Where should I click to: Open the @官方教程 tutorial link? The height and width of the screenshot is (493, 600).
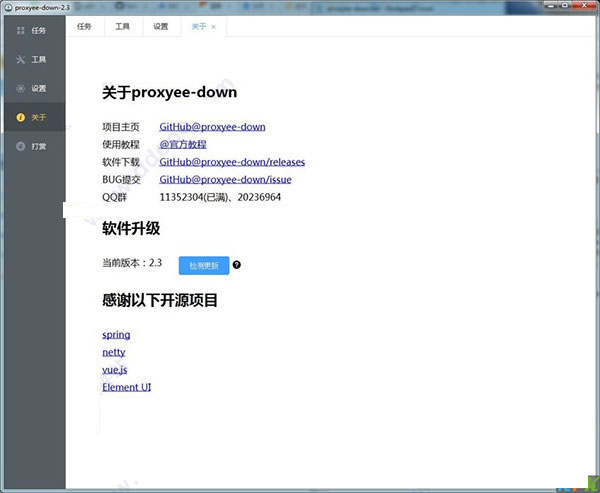[x=183, y=144]
